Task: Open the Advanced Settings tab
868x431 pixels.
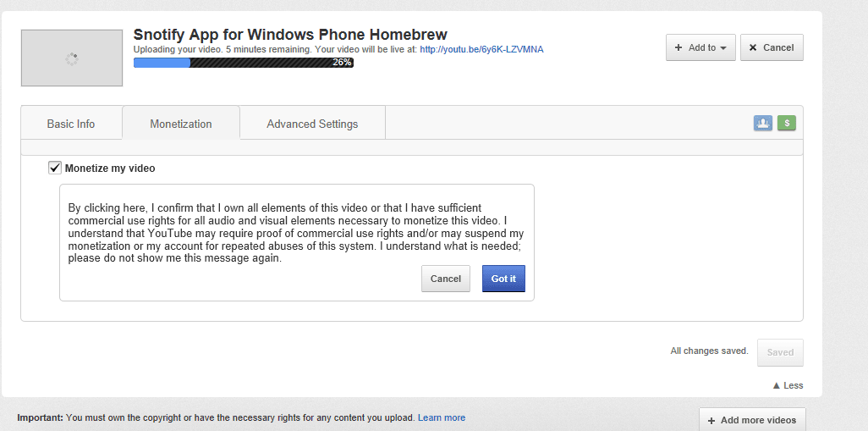Action: click(312, 124)
